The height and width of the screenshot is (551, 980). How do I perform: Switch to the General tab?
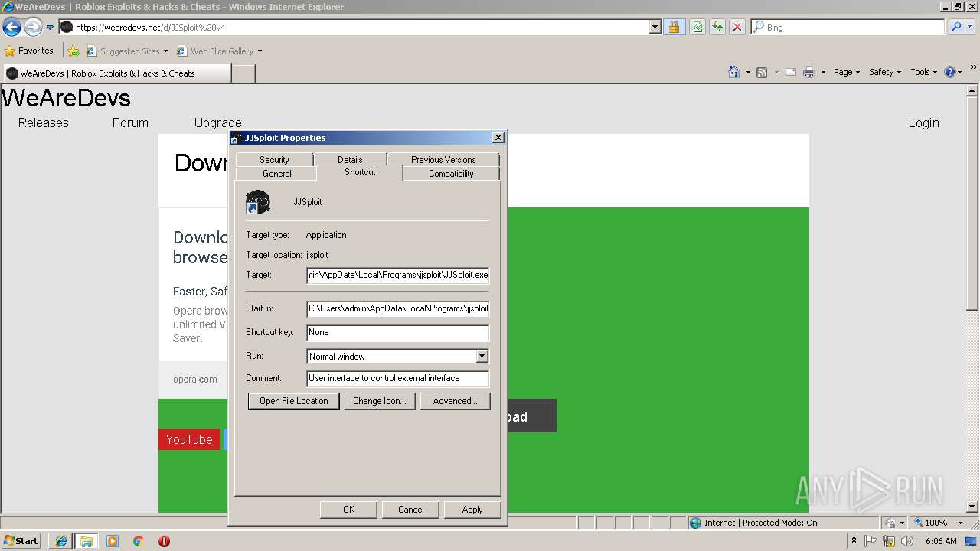[276, 174]
